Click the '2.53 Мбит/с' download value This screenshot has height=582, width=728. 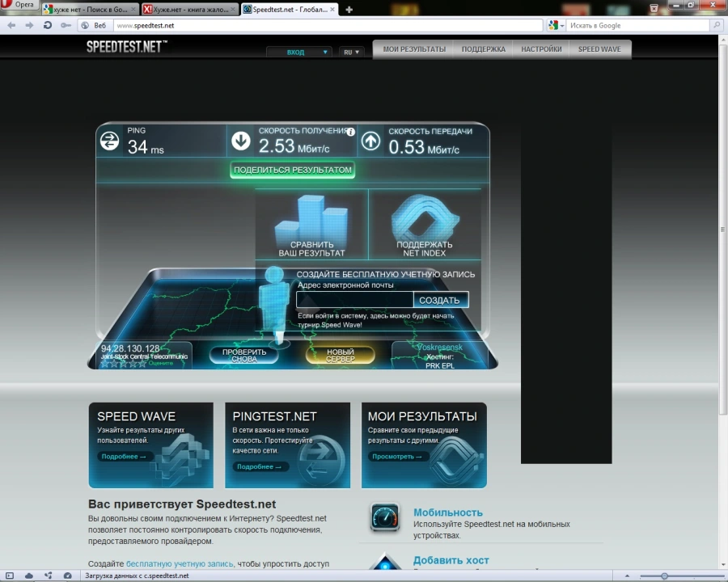tap(294, 146)
